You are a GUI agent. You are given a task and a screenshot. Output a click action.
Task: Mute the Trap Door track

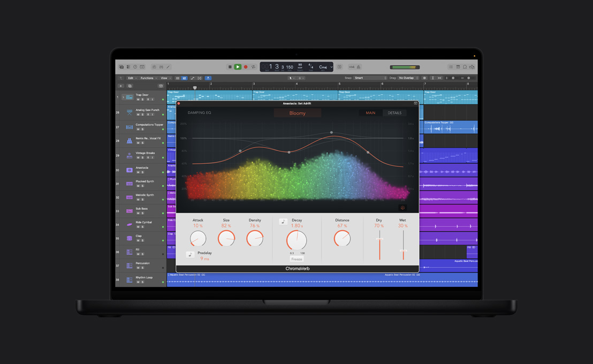[x=138, y=100]
